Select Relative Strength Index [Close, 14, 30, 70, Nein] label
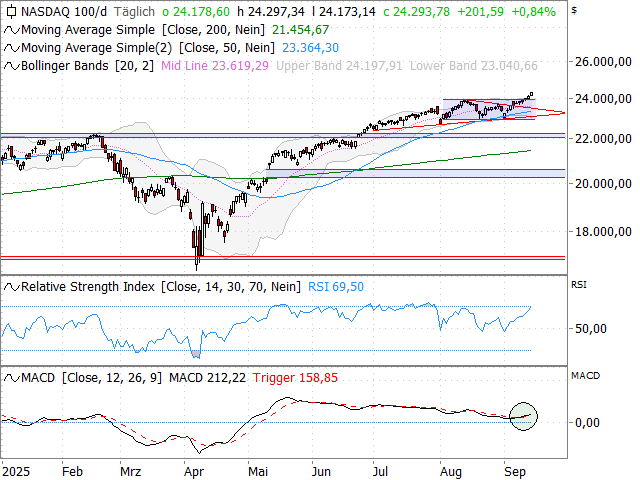 (161, 287)
